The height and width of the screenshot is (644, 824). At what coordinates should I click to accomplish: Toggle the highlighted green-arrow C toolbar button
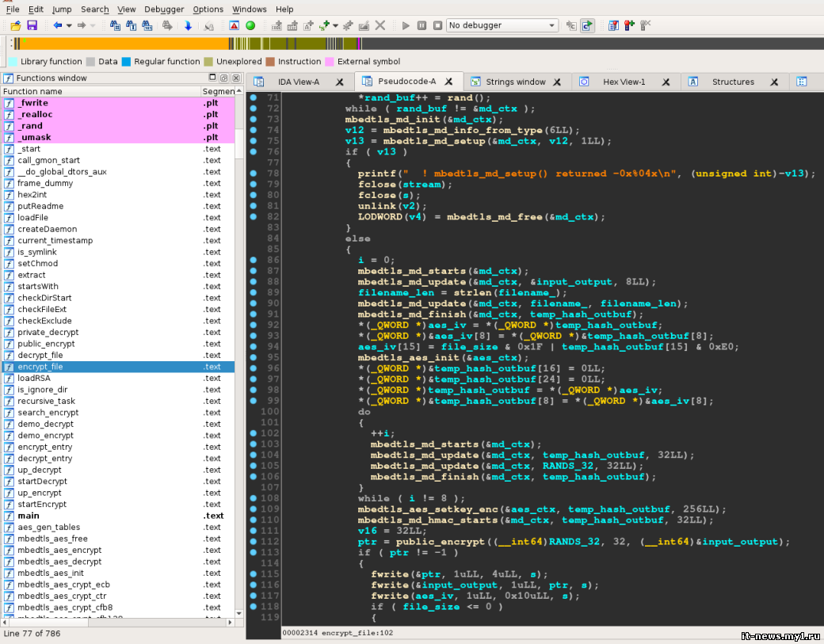587,25
